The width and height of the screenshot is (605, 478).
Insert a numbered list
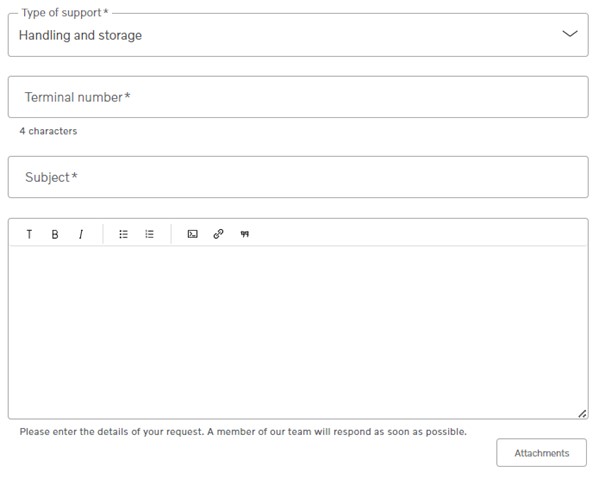(149, 234)
